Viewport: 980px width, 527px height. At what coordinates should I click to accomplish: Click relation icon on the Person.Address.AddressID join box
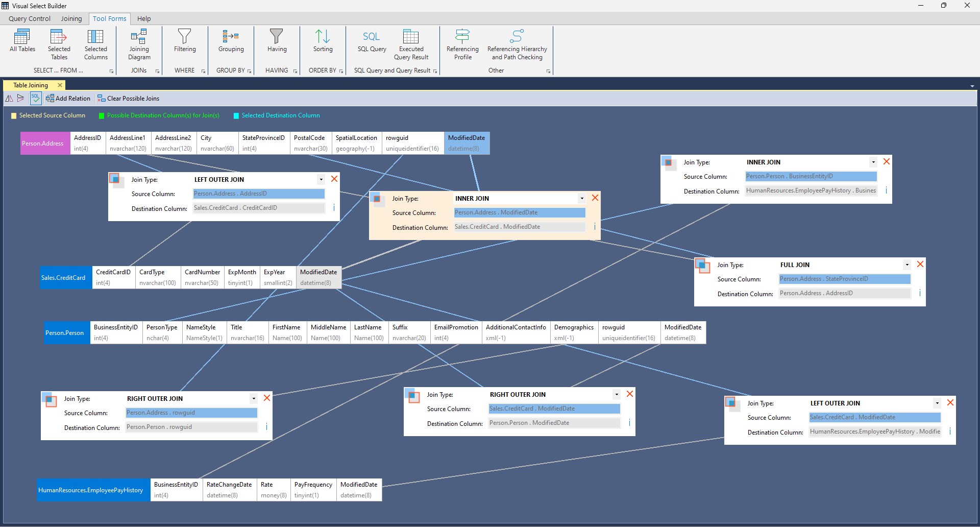pos(117,180)
